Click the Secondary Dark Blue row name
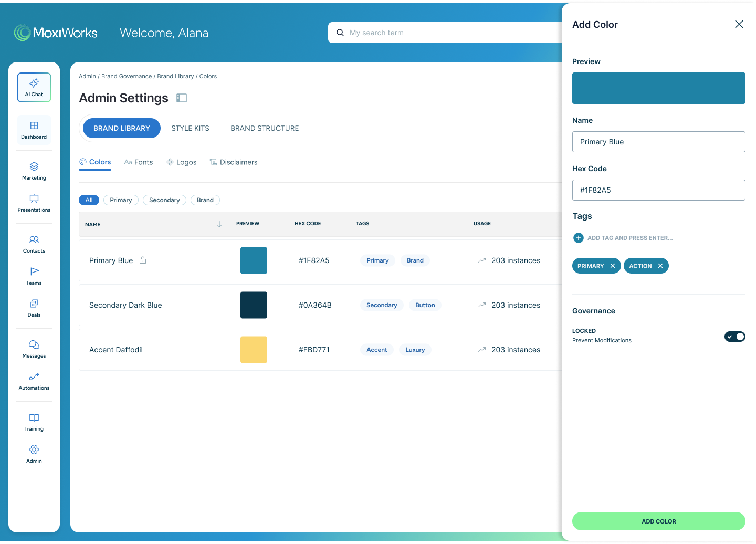This screenshot has height=544, width=756. coord(125,305)
